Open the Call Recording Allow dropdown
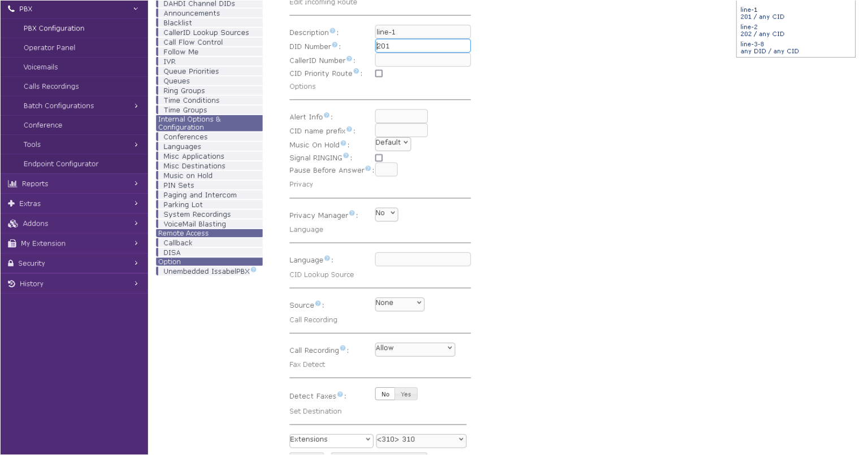The image size is (868, 455). click(414, 349)
